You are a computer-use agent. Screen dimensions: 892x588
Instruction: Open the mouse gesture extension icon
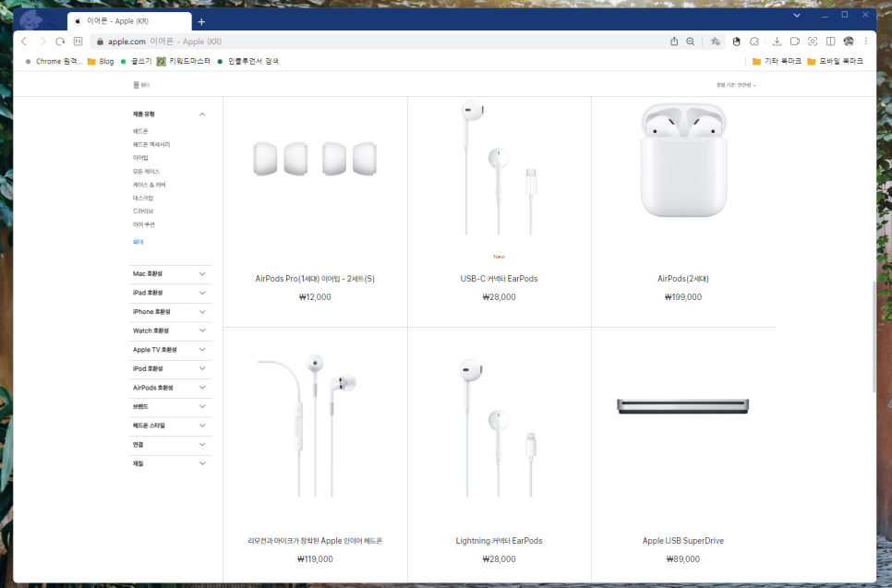tap(736, 42)
